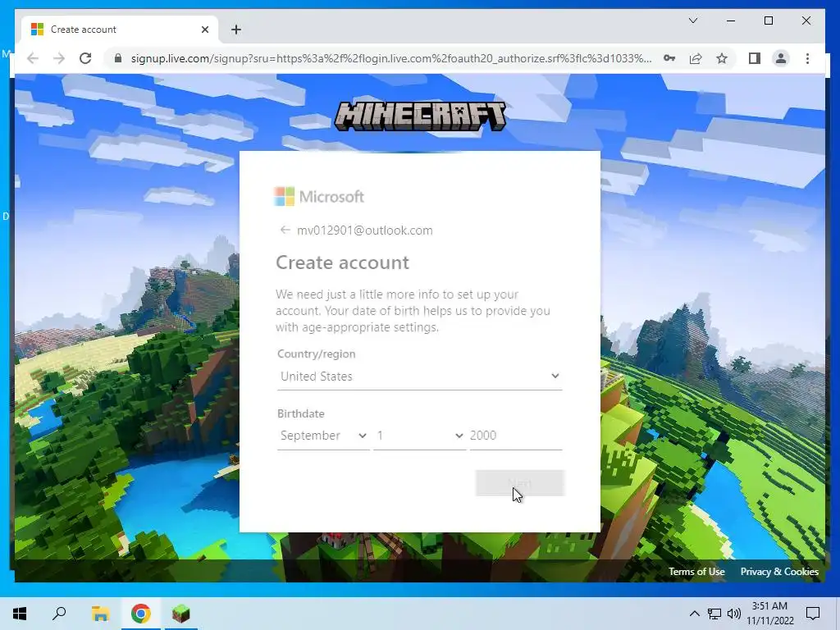Click the Minecraft logo at top
The image size is (840, 630).
click(420, 116)
